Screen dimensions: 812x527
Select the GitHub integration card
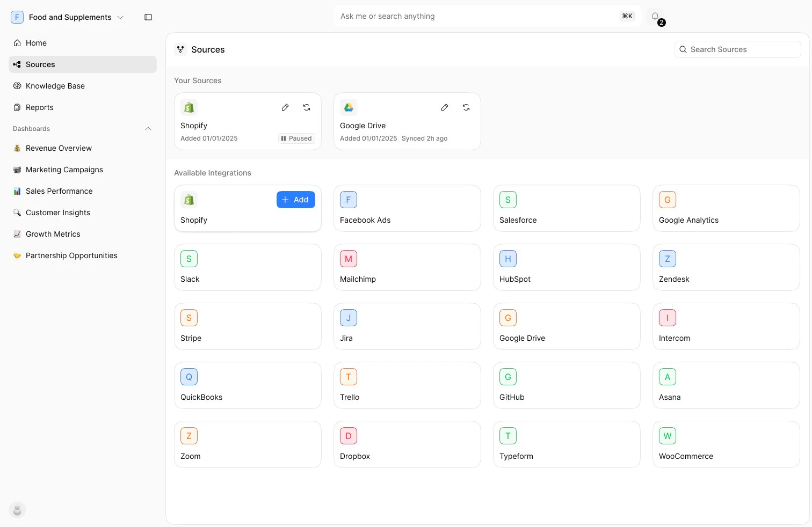pos(567,385)
